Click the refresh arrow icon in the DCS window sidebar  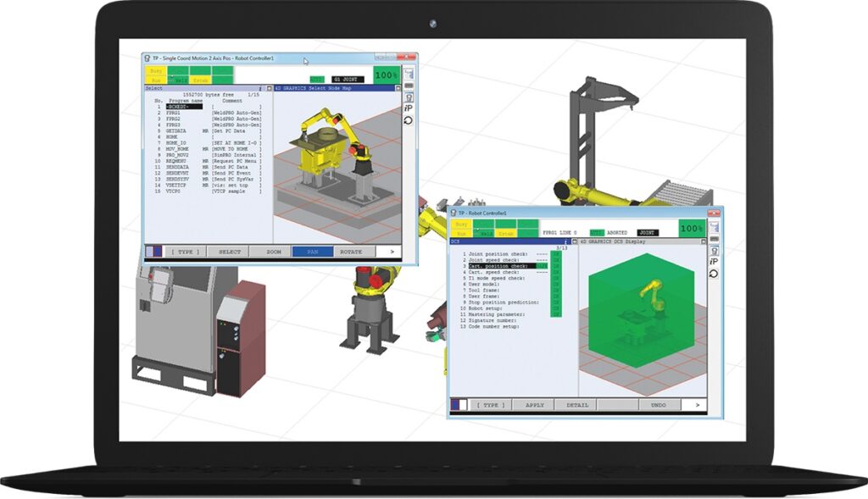coord(714,274)
